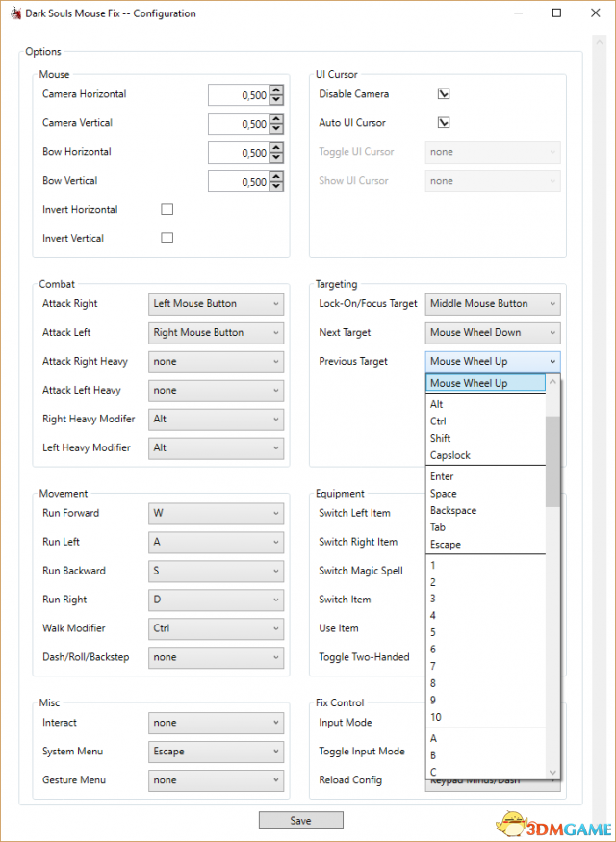Expand the Lock-On/Focus Target dropdown
Screen dimensions: 616x842
click(493, 304)
